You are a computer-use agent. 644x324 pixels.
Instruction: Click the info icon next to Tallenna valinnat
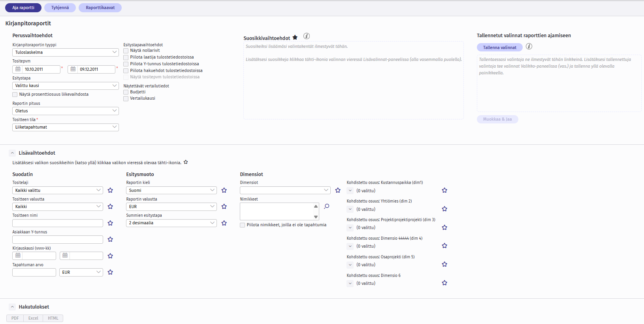tap(529, 47)
